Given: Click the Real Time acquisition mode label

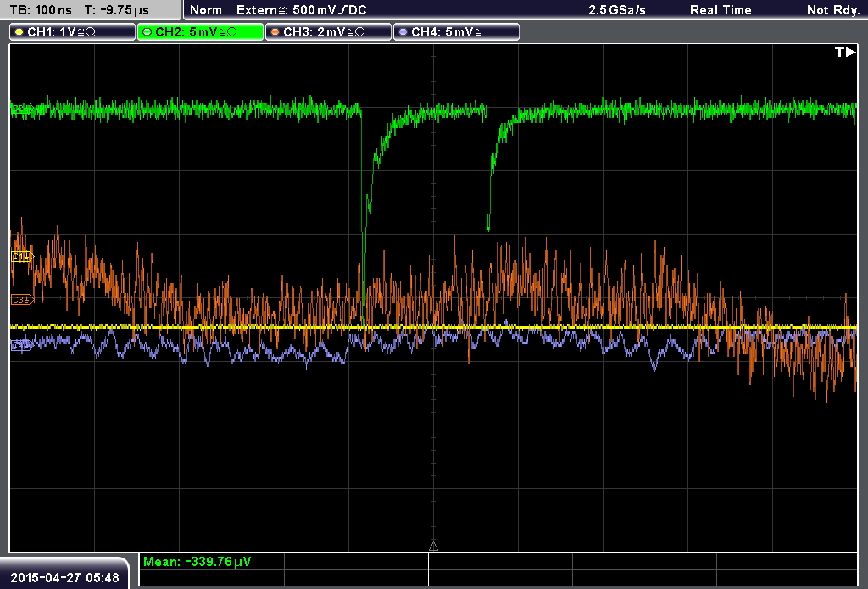Looking at the screenshot, I should tap(721, 10).
